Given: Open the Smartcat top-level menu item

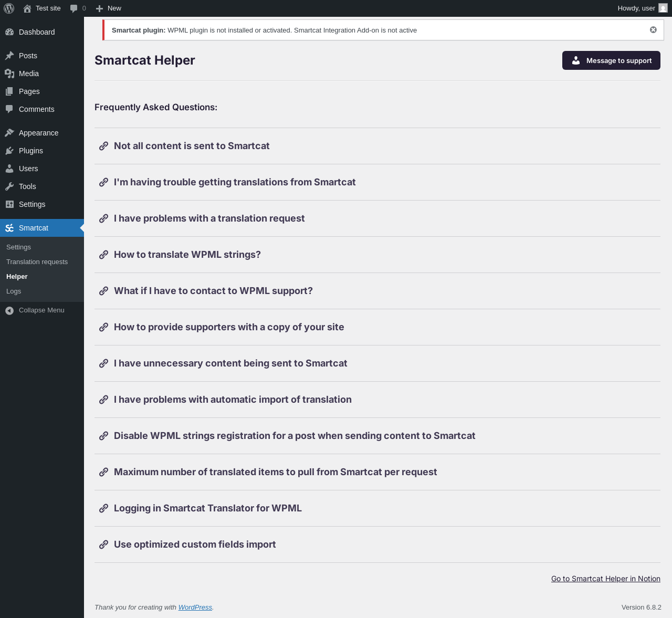Looking at the screenshot, I should [42, 228].
